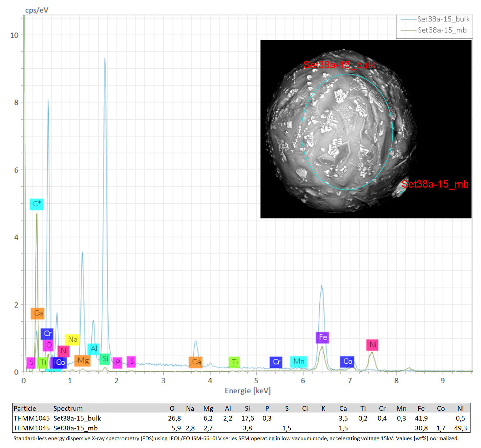481x448 pixels.
Task: Click the Set38a-15_mb cell in the table
Action: 76,428
